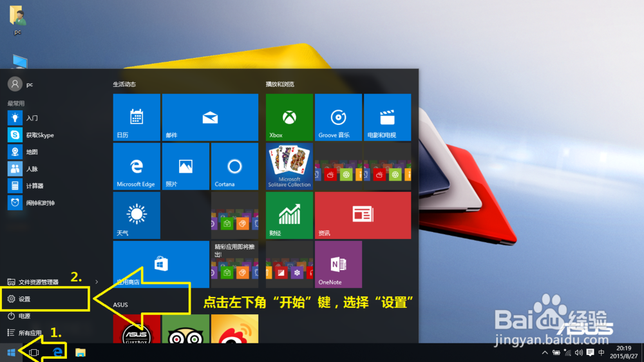Viewport: 644px width, 362px height.
Task: Launch the Xbox tile
Action: [x=289, y=117]
